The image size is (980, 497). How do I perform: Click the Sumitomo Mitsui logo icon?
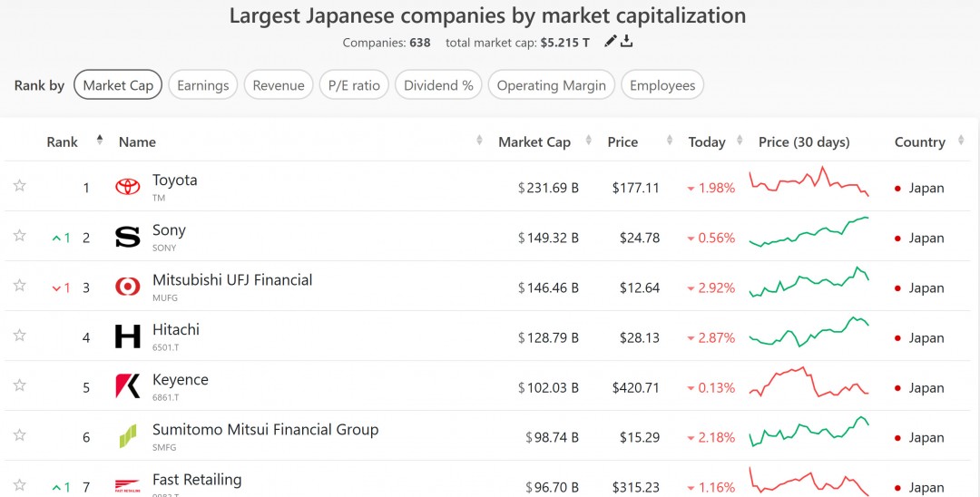coord(128,436)
